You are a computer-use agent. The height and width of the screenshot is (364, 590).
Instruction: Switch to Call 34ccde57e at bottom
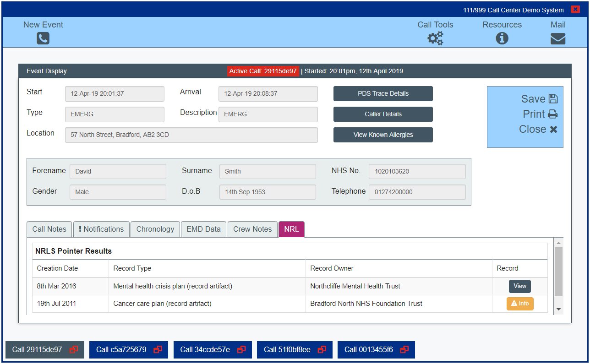tap(213, 350)
